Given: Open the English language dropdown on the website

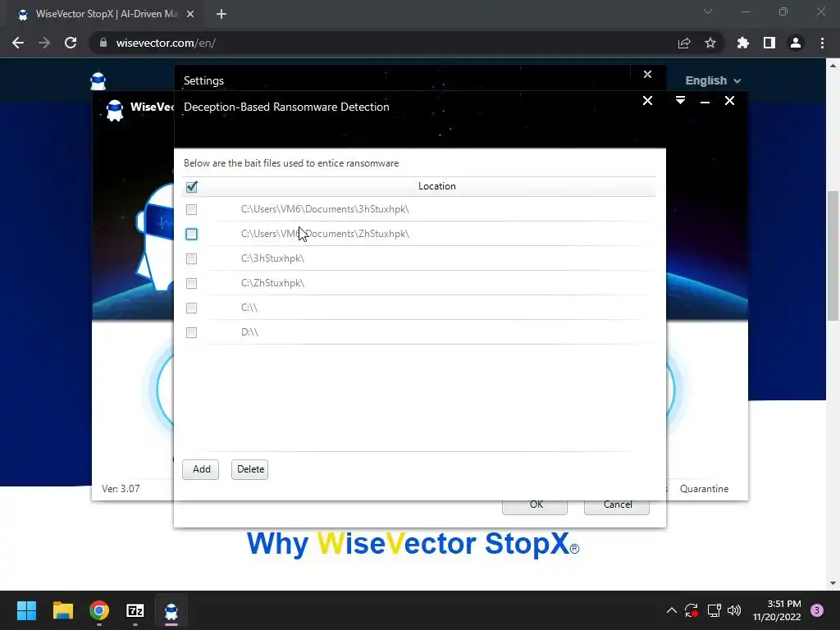Looking at the screenshot, I should (x=713, y=81).
